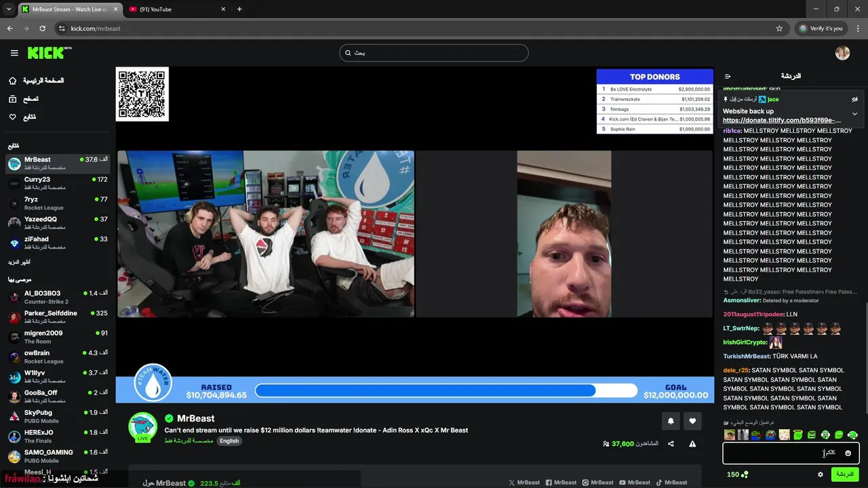
Task: Select MrBeast in followed channels list
Action: [x=58, y=163]
